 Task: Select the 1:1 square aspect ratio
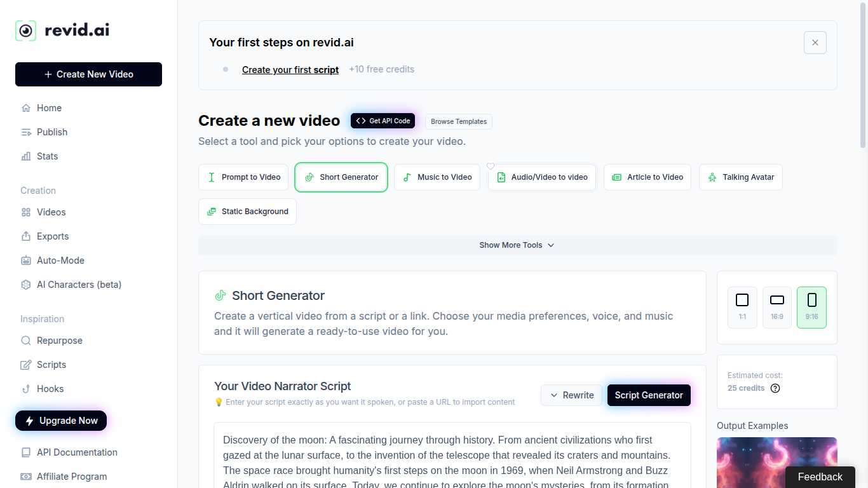tap(742, 307)
